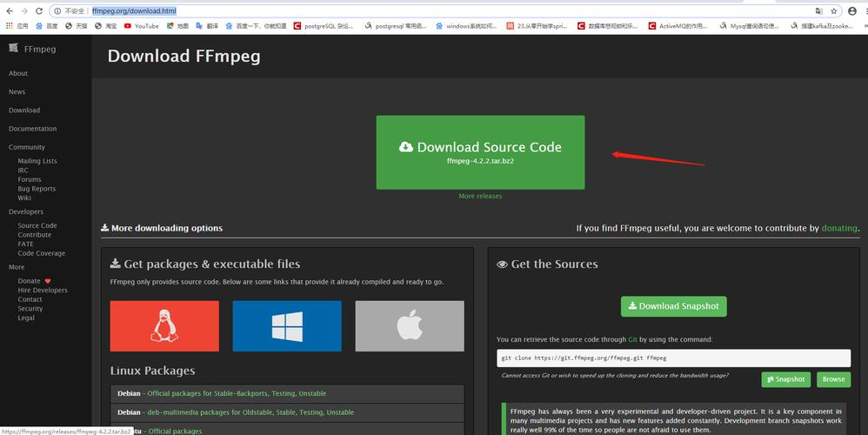Open Documentation in the sidebar
This screenshot has width=868, height=435.
point(33,129)
